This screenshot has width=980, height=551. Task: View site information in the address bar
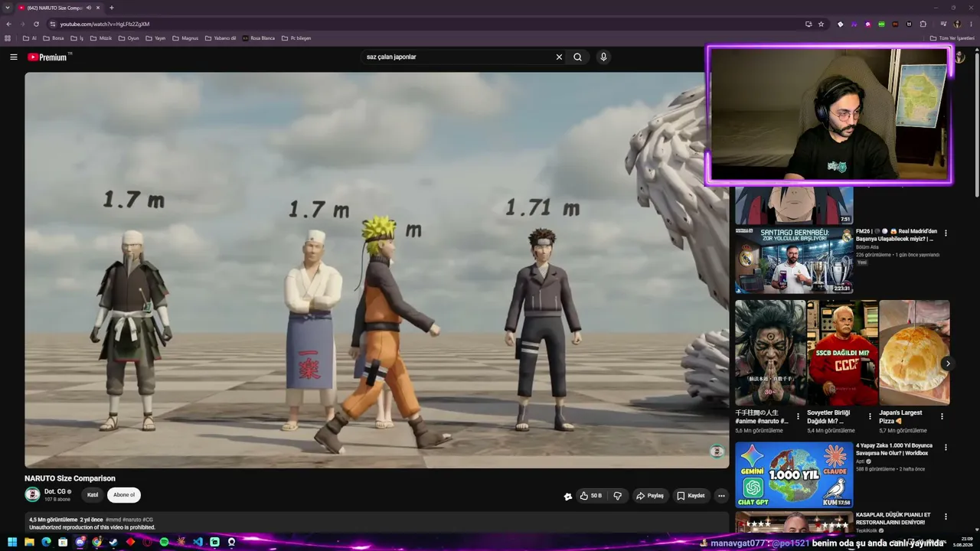tap(53, 24)
